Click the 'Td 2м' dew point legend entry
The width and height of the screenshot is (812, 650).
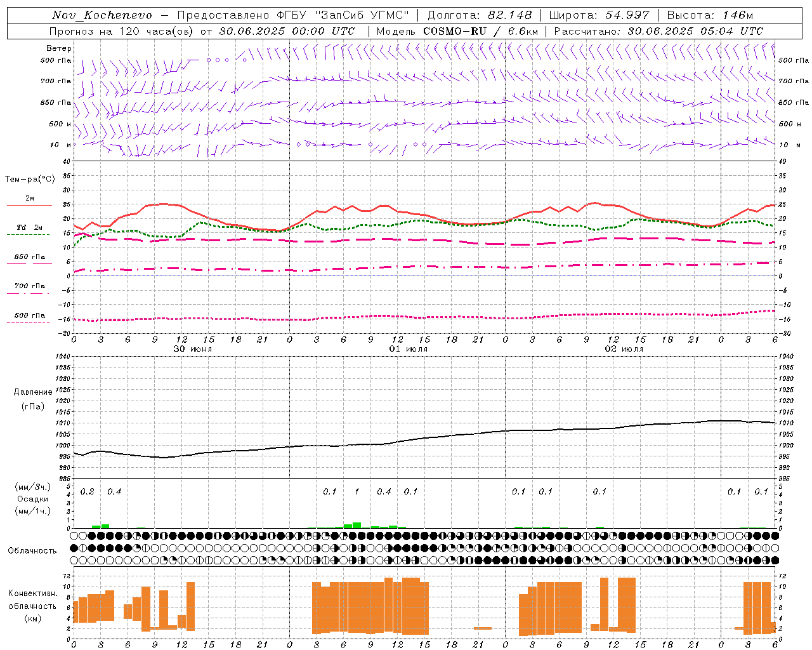point(30,227)
